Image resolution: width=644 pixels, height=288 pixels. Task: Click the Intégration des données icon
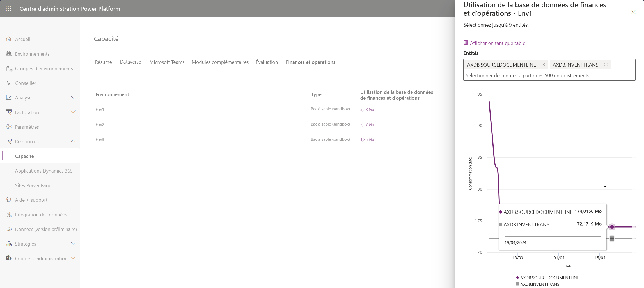9,215
